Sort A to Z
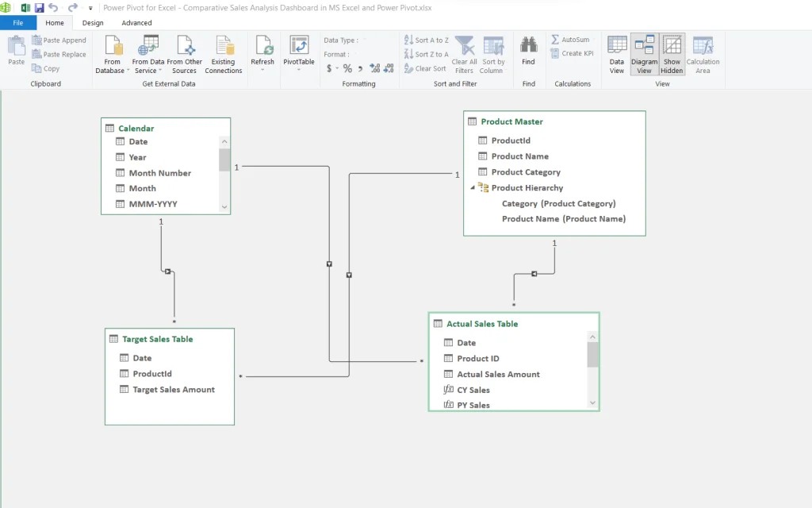 pos(426,40)
